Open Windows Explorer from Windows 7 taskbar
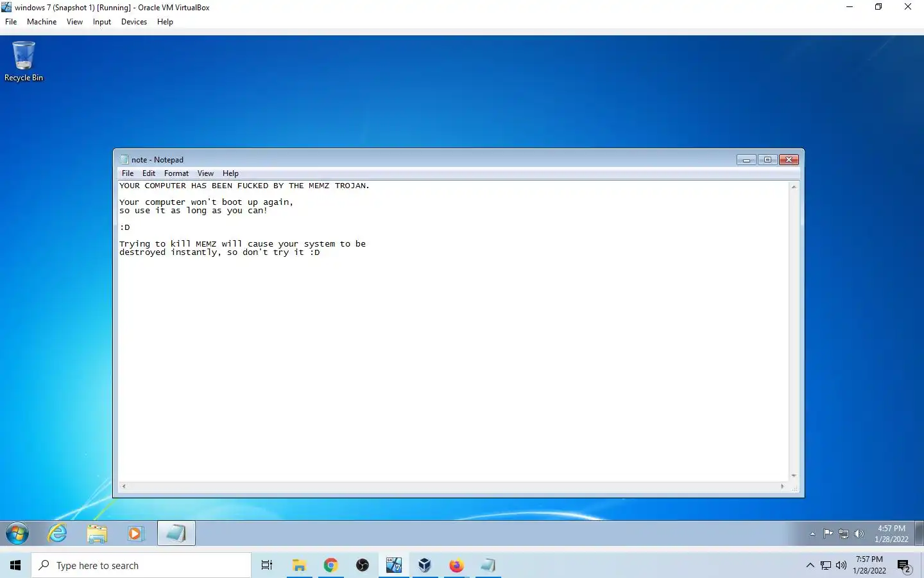This screenshot has height=578, width=924. (x=97, y=533)
